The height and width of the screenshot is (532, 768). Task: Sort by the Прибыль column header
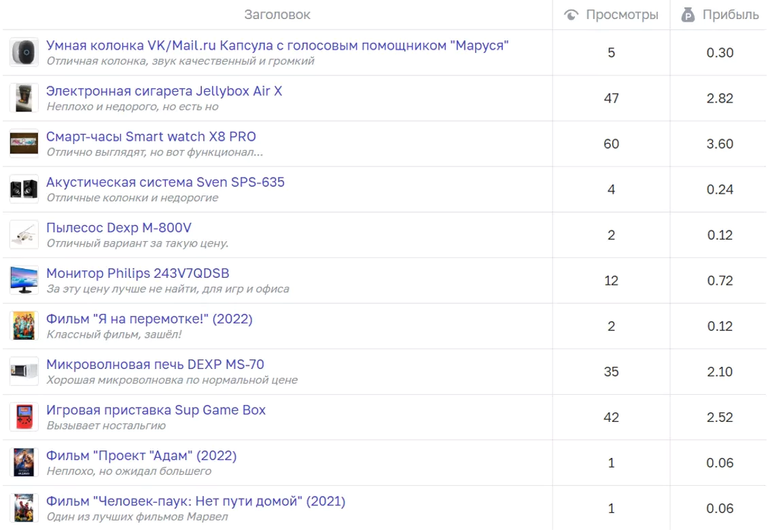731,15
